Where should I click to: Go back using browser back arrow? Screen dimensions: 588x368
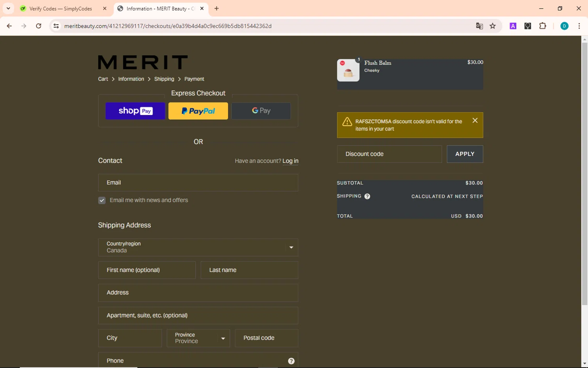[x=9, y=26]
